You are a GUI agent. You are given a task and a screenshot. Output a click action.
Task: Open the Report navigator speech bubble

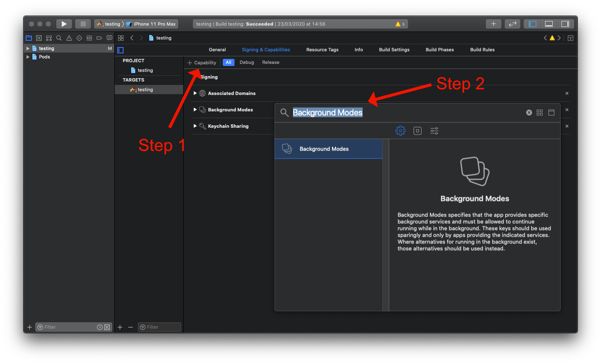109,38
